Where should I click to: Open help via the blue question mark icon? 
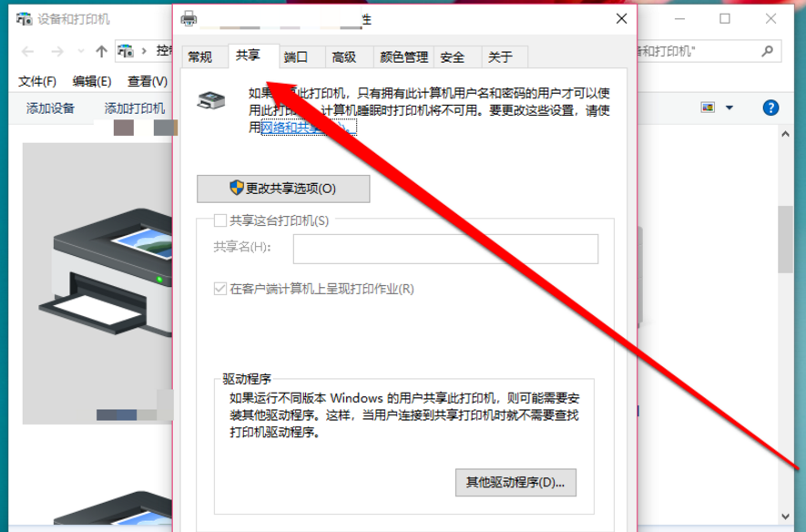click(x=770, y=107)
